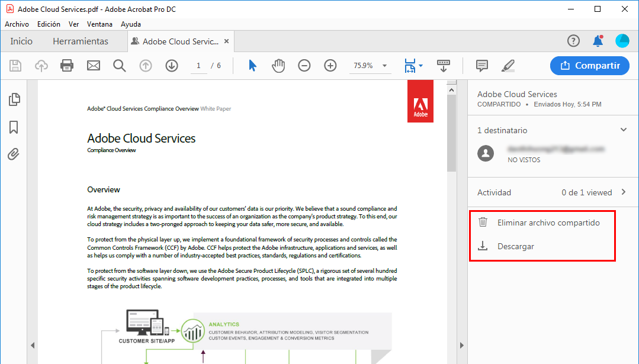The height and width of the screenshot is (364, 639).
Task: Collapse the 1 destinatario section
Action: coord(623,130)
